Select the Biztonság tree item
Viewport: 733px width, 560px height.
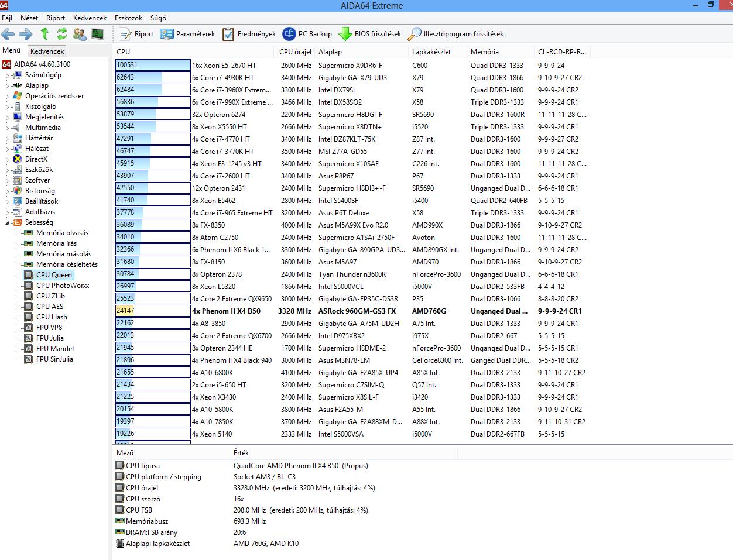(40, 191)
